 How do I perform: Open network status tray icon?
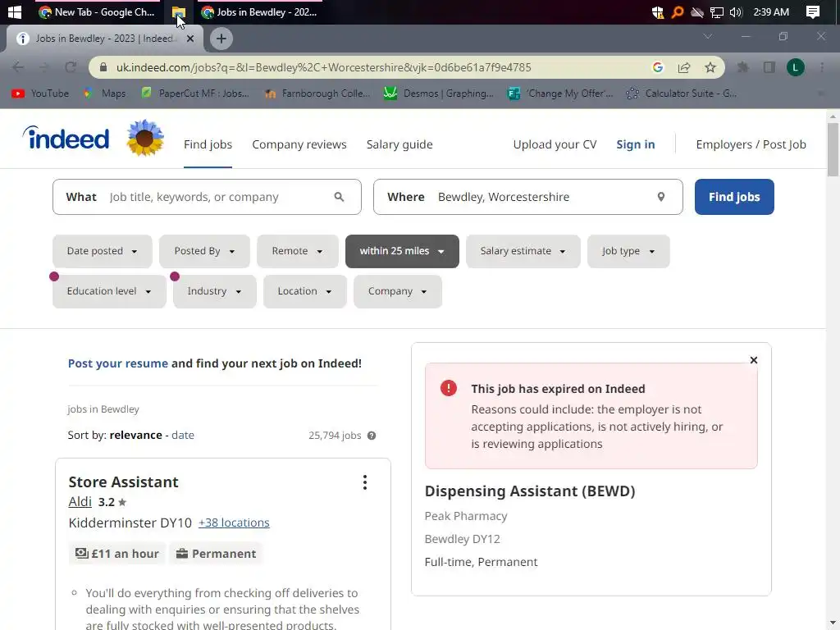tap(716, 11)
